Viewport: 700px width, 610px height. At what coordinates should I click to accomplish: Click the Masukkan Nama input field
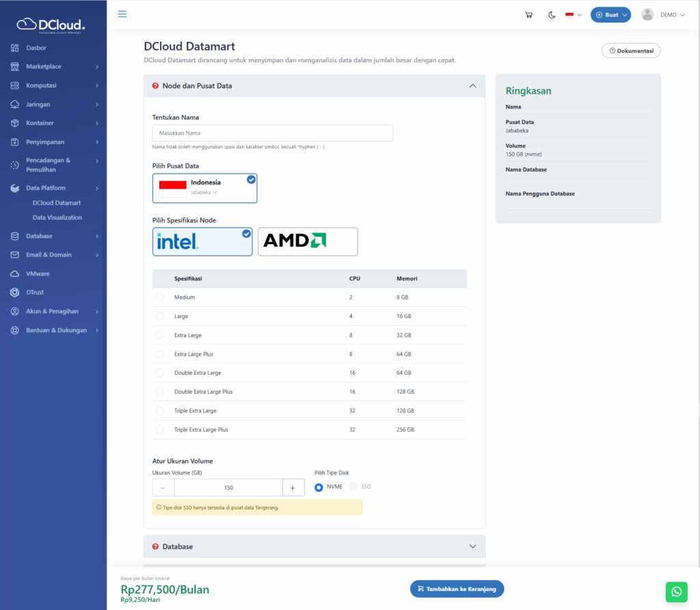(x=272, y=133)
